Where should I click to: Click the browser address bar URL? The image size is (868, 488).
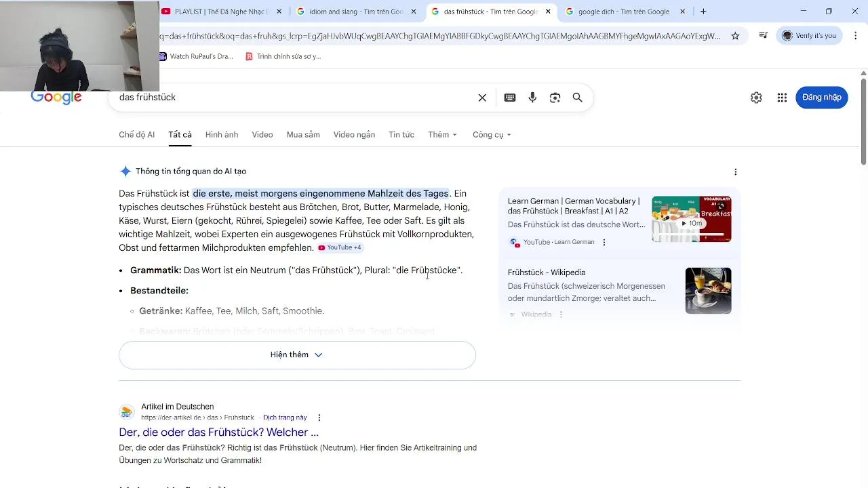click(x=441, y=36)
